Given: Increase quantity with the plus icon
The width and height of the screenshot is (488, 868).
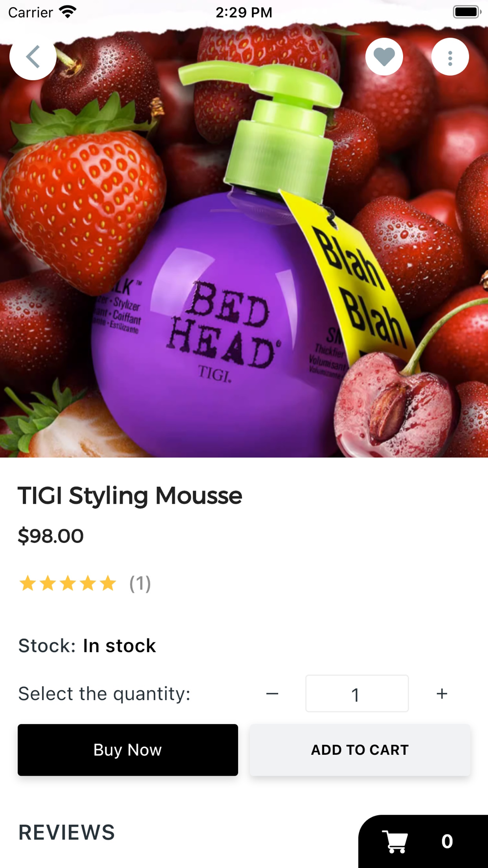Looking at the screenshot, I should point(442,694).
